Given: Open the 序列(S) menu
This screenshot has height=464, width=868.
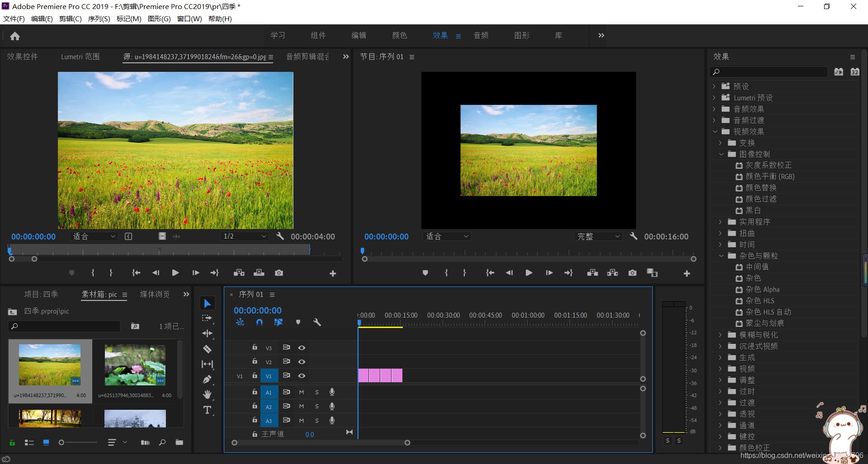Looking at the screenshot, I should click(x=99, y=19).
